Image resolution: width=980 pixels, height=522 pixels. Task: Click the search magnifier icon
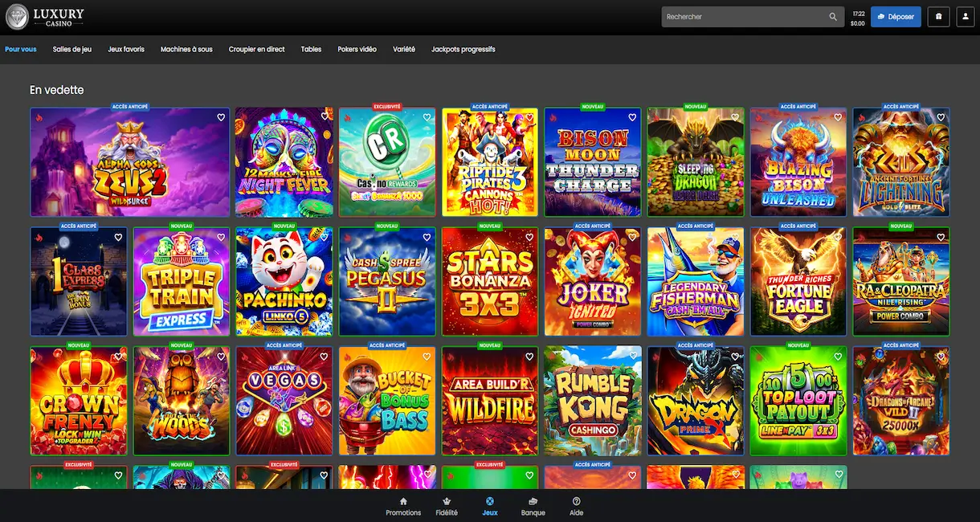pos(833,17)
